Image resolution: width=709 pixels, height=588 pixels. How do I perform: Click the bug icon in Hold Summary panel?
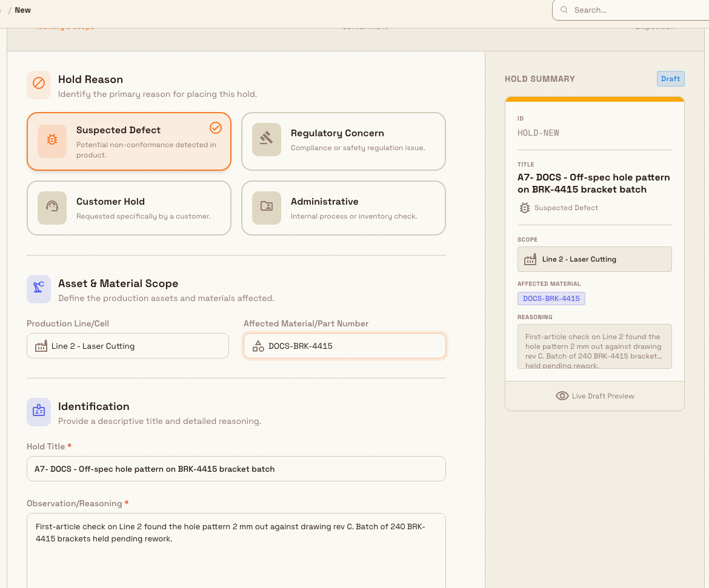pyautogui.click(x=525, y=208)
